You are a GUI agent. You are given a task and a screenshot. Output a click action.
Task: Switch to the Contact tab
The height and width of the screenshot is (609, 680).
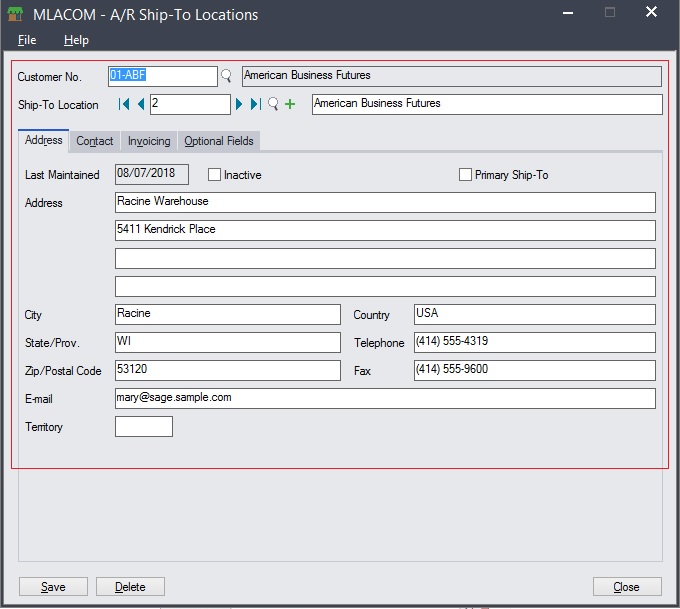(x=95, y=141)
